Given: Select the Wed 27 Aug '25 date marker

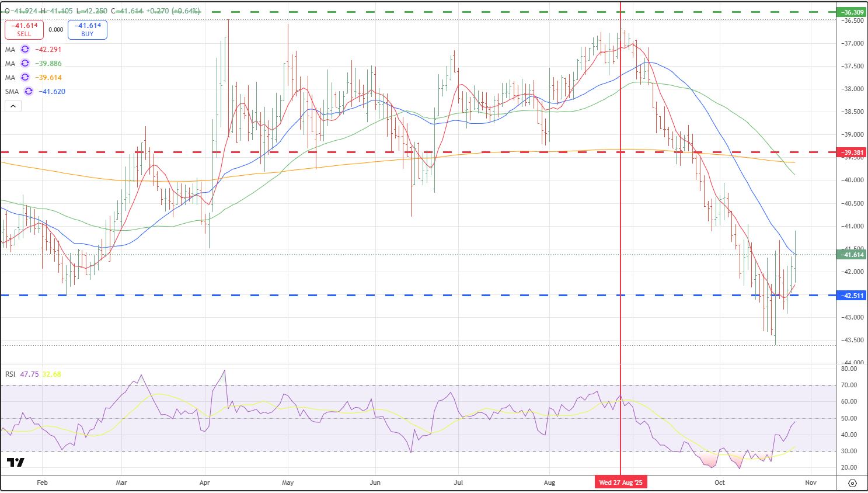Looking at the screenshot, I should tap(621, 482).
